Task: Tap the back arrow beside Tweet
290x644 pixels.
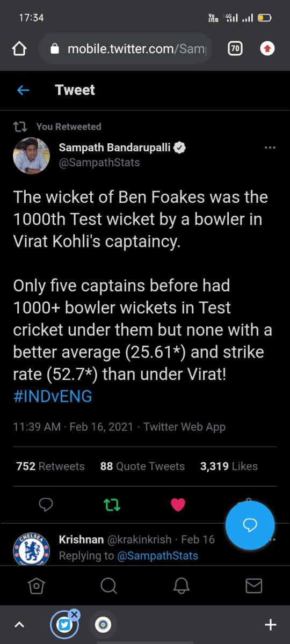Action: pos(23,90)
